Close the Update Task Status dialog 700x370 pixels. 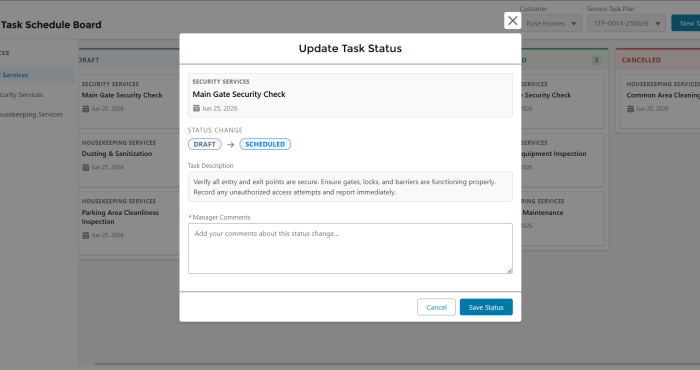coord(512,21)
